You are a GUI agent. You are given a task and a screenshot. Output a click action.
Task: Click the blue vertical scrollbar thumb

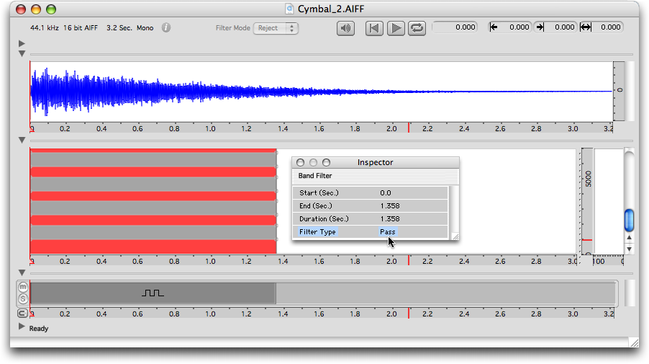tap(629, 220)
